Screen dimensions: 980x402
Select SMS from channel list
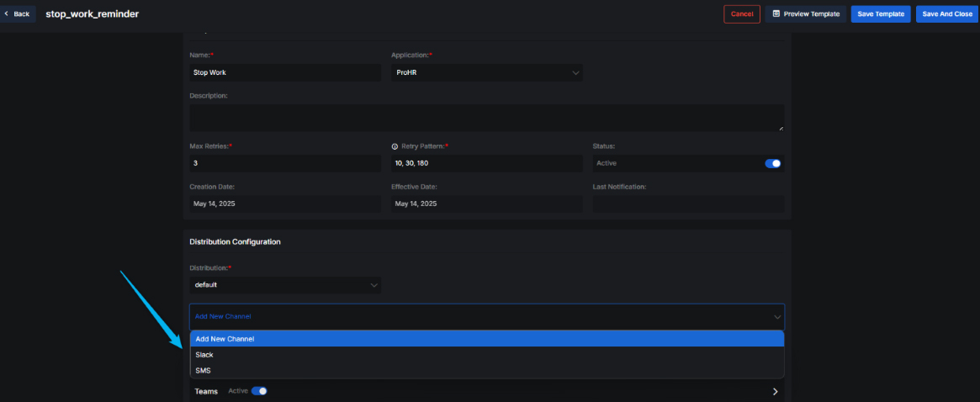(x=203, y=370)
